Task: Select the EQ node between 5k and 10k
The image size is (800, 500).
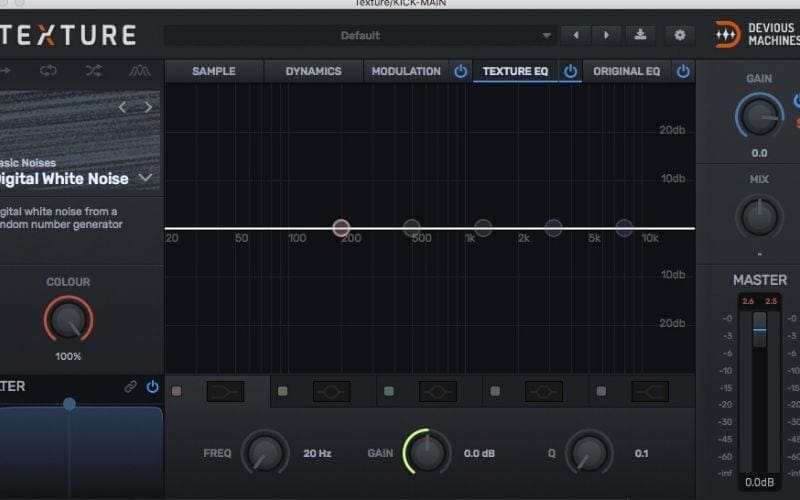Action: tap(624, 228)
